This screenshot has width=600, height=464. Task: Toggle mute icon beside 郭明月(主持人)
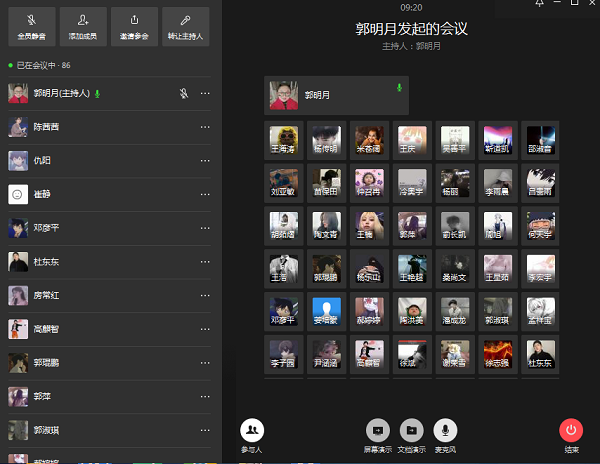[183, 94]
